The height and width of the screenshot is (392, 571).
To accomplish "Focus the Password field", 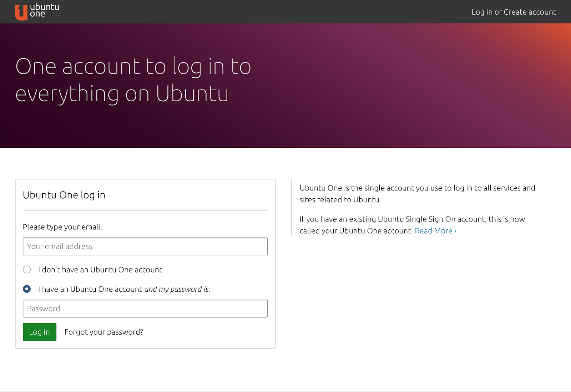I will point(145,309).
